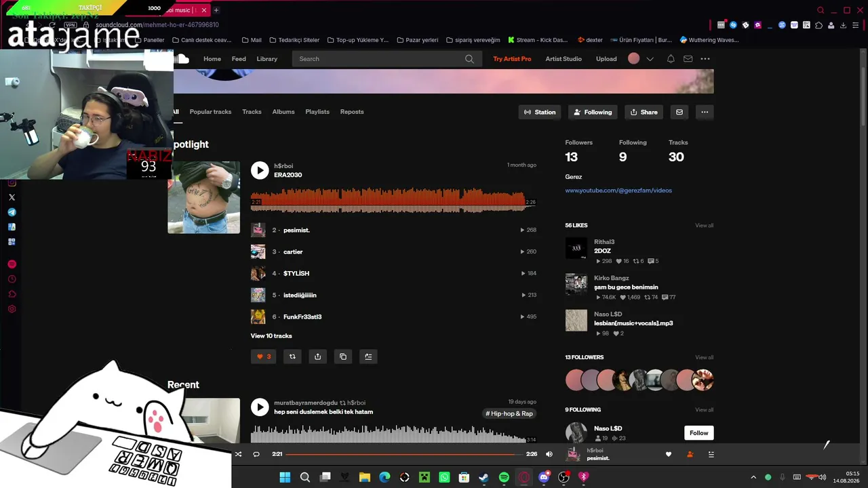Viewport: 868px width, 488px height.
Task: Filter by the Hip-hop & Rap tag
Action: [509, 413]
